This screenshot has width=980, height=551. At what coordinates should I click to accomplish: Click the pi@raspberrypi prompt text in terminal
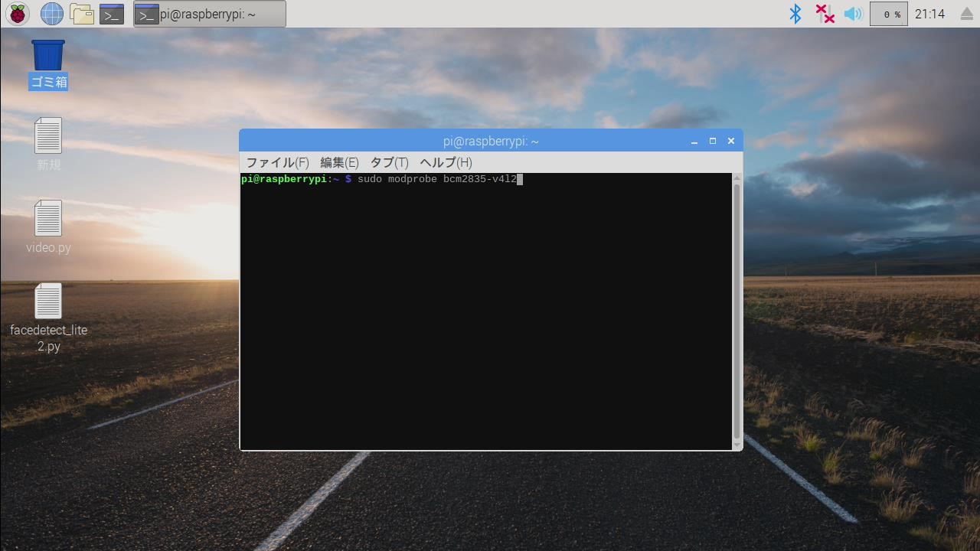click(284, 179)
